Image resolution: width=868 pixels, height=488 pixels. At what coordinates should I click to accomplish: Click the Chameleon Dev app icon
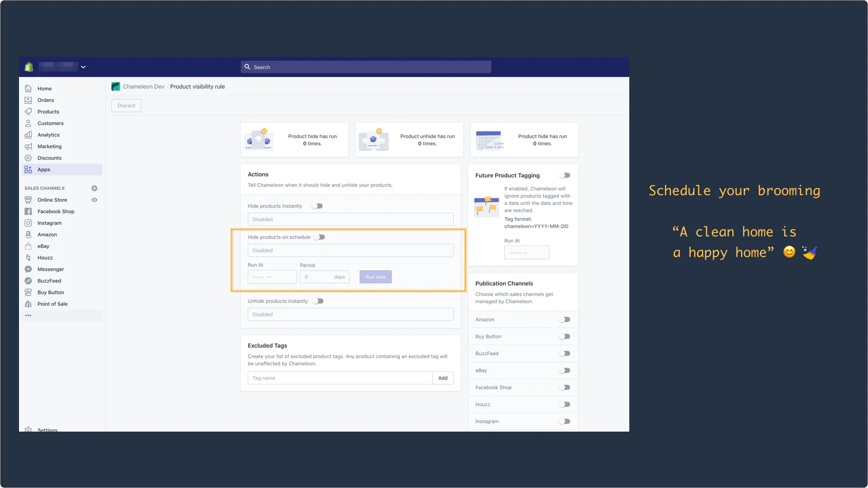coord(116,86)
